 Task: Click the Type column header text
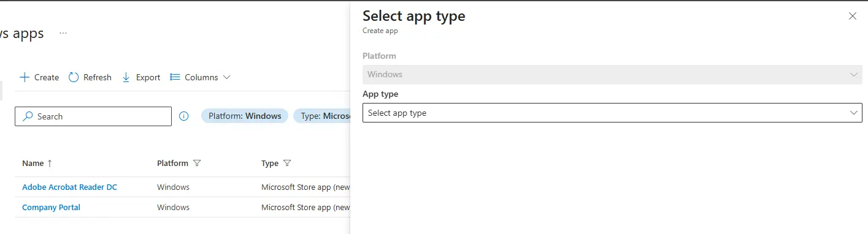[x=270, y=164]
